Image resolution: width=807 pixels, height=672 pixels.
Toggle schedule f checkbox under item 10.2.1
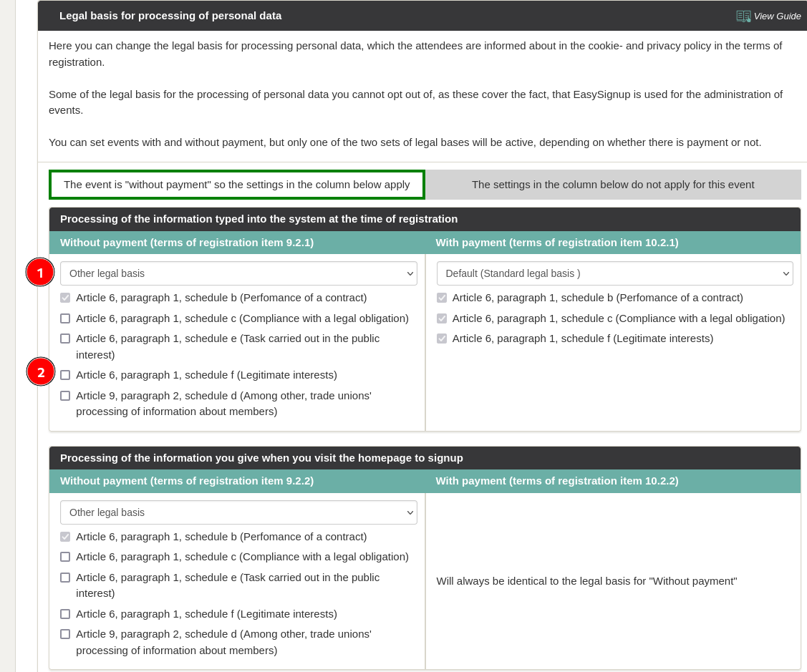point(442,339)
